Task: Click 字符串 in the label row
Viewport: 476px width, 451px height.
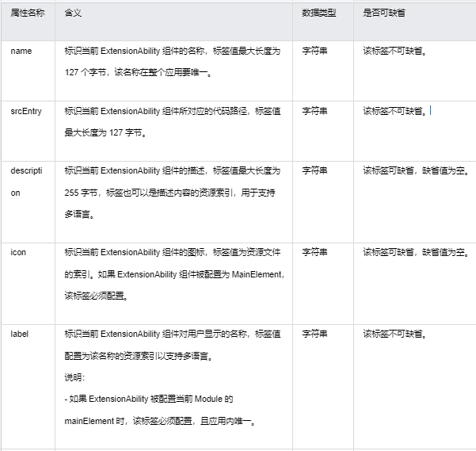Action: [x=314, y=334]
